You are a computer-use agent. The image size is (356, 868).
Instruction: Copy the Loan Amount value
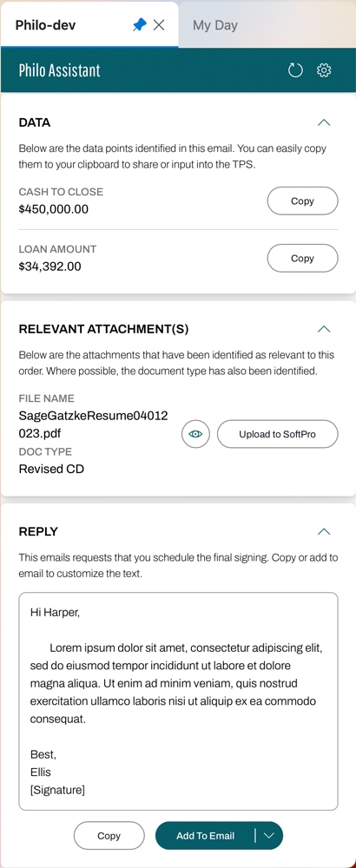coord(302,259)
